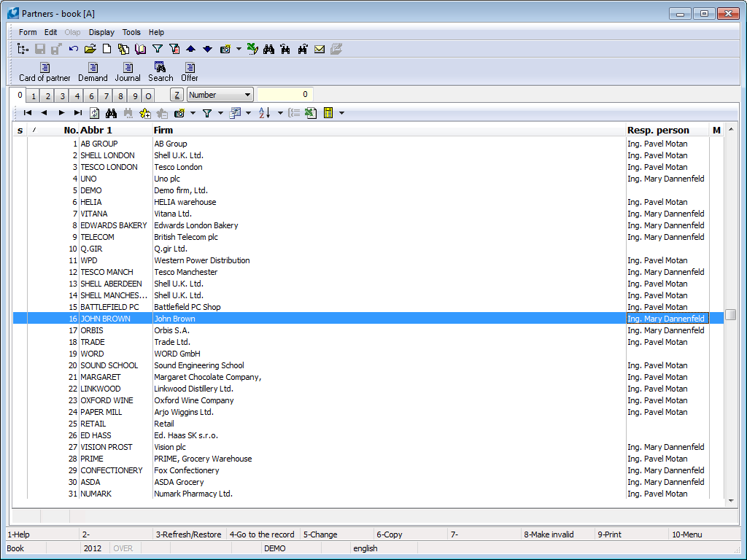Click the camera icon in top toolbar
This screenshot has height=560, width=747.
225,49
